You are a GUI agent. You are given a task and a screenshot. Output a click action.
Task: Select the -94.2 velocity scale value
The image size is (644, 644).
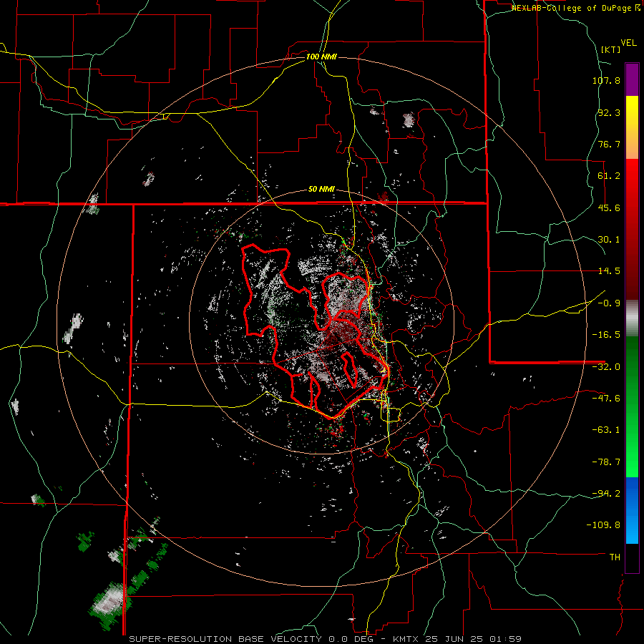(606, 493)
